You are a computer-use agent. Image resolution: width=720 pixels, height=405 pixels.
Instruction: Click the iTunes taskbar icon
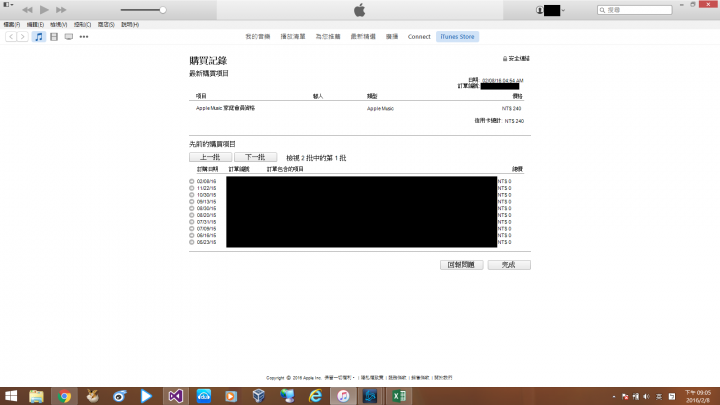[343, 396]
